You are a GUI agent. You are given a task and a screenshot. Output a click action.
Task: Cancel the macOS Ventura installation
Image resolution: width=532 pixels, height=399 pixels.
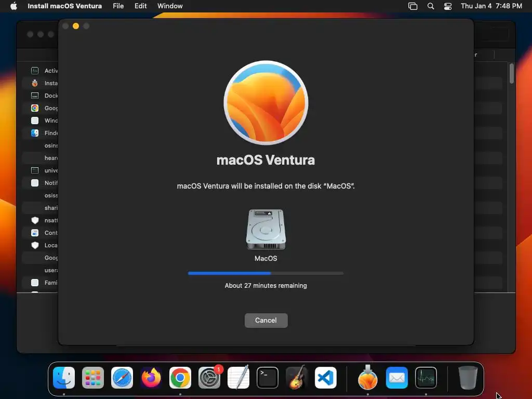tap(266, 320)
